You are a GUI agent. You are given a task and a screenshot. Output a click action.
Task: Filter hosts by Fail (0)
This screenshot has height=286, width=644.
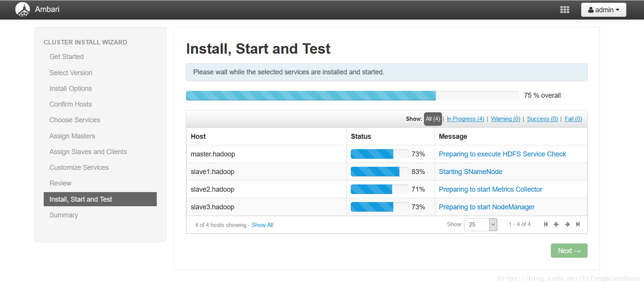[573, 119]
